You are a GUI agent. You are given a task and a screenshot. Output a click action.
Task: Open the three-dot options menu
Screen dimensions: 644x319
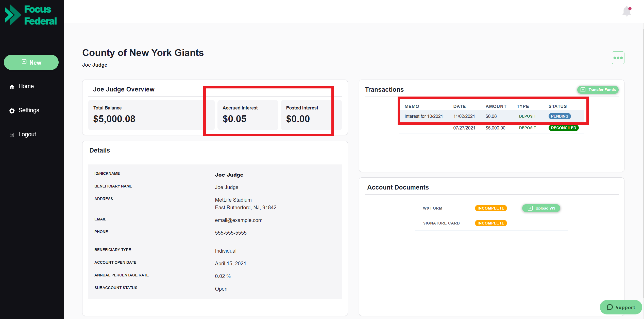click(618, 58)
